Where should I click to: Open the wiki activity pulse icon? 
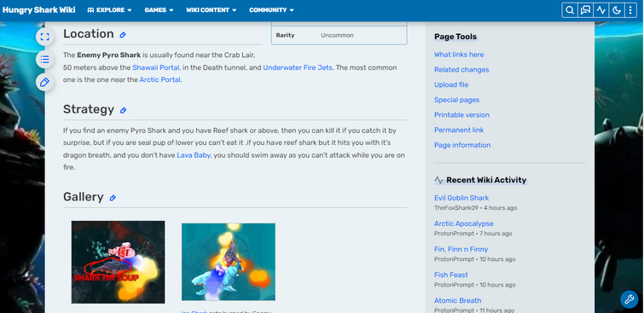click(x=600, y=10)
